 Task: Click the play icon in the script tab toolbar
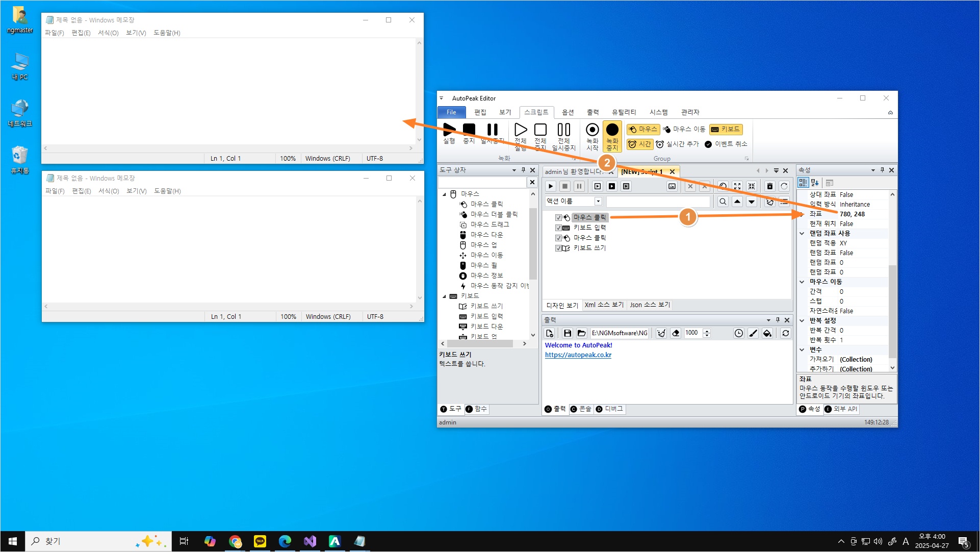pyautogui.click(x=551, y=186)
